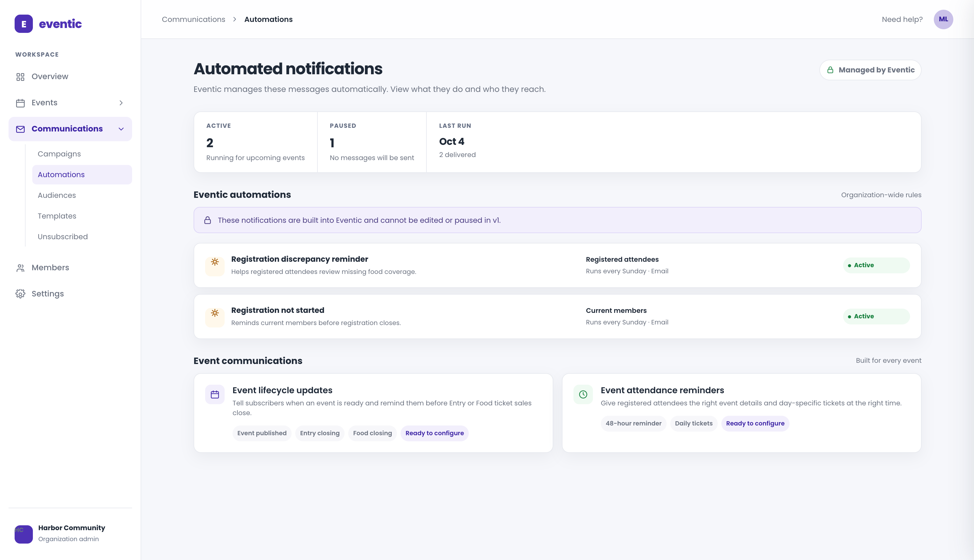Image resolution: width=974 pixels, height=560 pixels.
Task: Click Ready to configure on Event lifecycle updates
Action: [435, 433]
